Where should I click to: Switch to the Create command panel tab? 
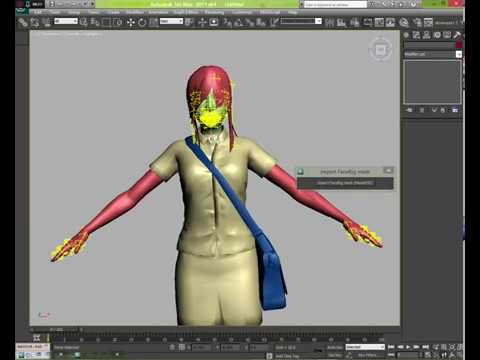click(406, 35)
